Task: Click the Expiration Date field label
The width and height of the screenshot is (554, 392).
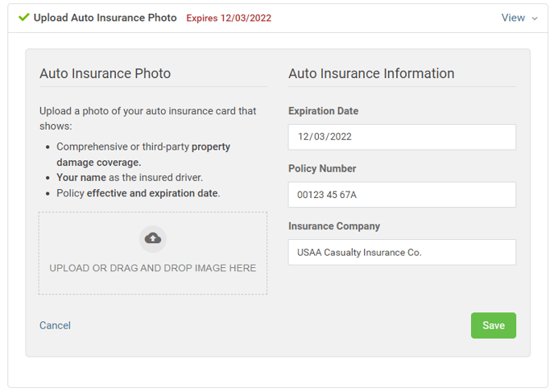Action: [323, 111]
